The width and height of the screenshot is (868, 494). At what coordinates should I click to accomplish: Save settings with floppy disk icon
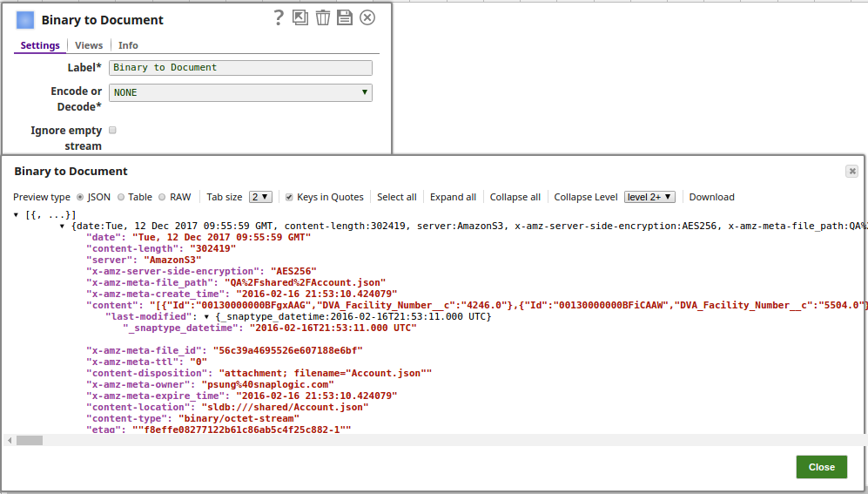tap(345, 17)
